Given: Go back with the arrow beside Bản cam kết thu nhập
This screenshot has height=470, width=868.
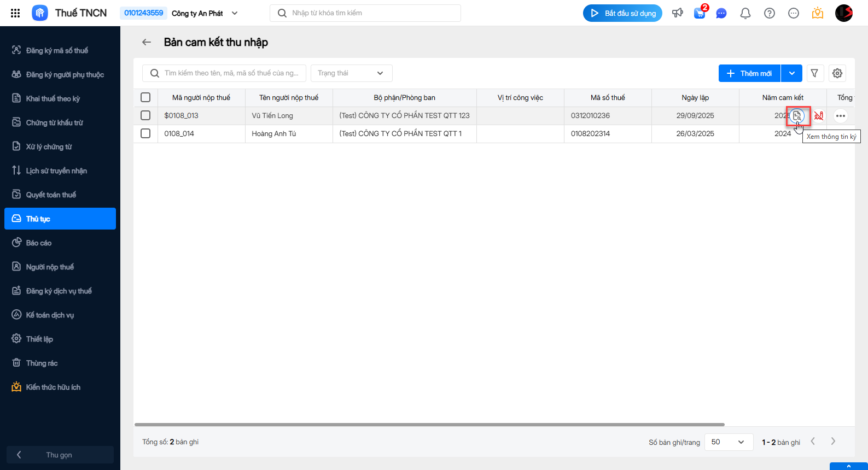Looking at the screenshot, I should [x=147, y=42].
